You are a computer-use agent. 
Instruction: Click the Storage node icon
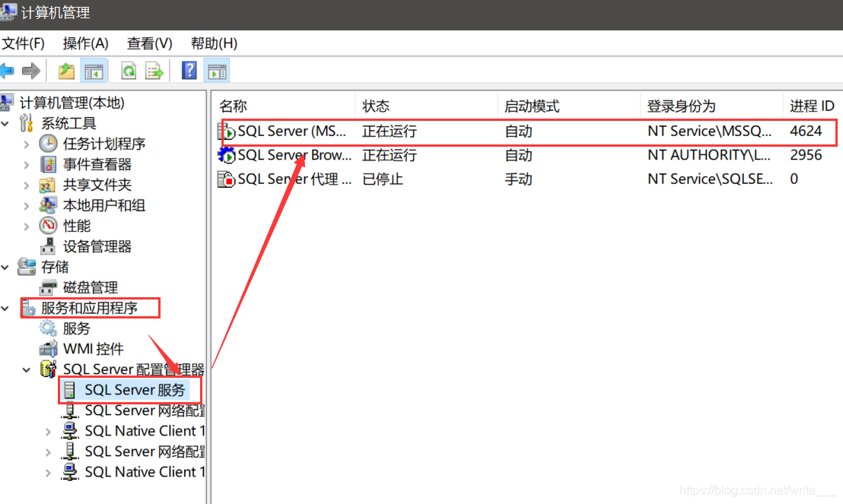click(x=27, y=267)
